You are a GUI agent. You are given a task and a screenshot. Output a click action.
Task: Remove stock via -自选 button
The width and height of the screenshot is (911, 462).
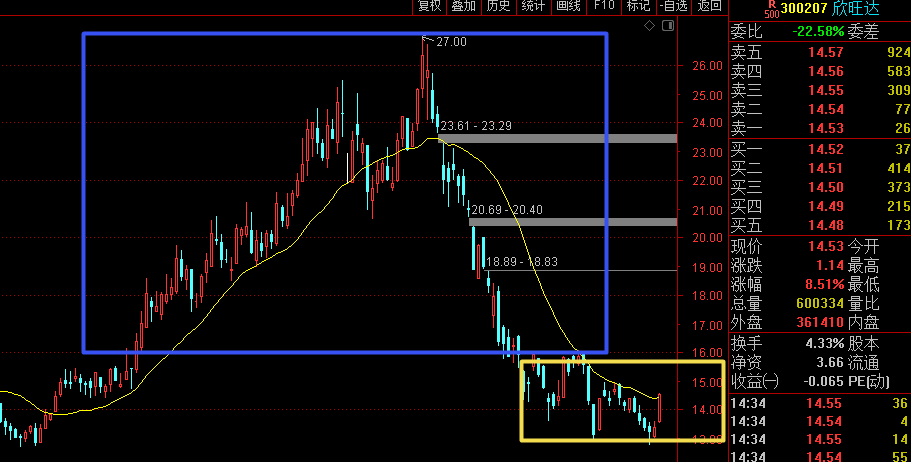pyautogui.click(x=674, y=6)
